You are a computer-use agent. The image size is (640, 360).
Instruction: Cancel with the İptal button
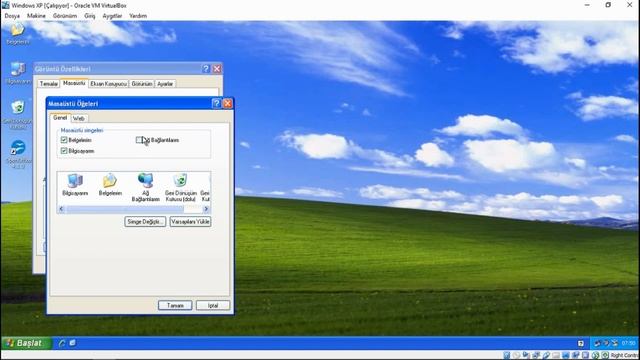pyautogui.click(x=213, y=305)
